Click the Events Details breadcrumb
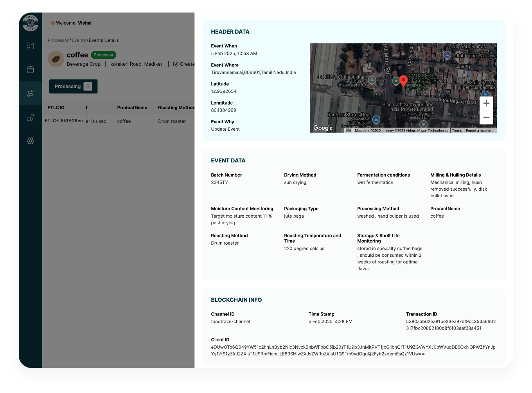The height and width of the screenshot is (393, 532). tap(104, 40)
